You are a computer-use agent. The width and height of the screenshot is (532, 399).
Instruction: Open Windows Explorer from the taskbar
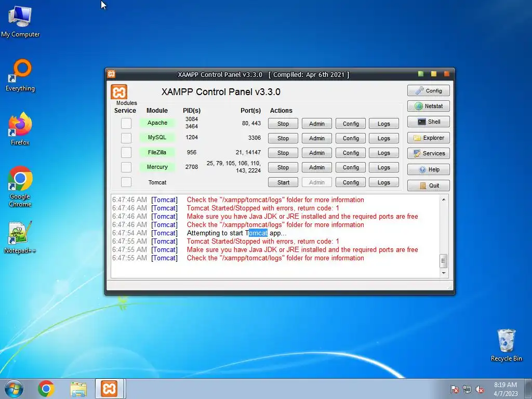[78, 389]
